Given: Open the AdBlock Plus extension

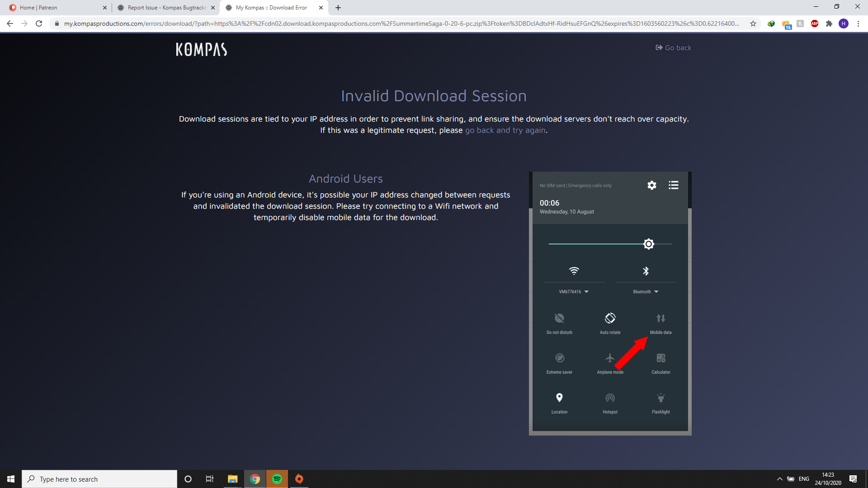Looking at the screenshot, I should pos(815,23).
